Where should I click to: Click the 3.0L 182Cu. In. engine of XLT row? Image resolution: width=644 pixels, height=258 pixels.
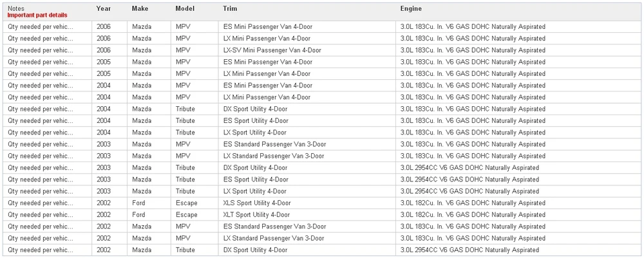[x=473, y=215]
